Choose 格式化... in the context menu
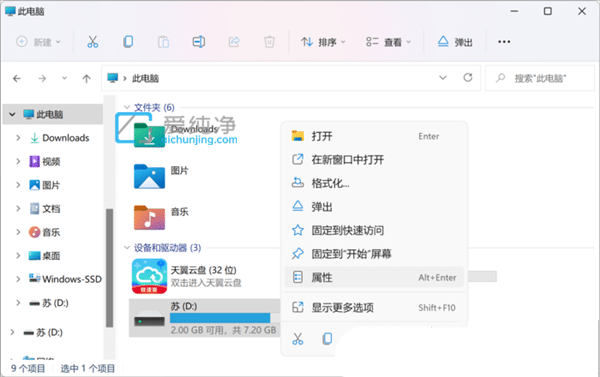Image resolution: width=600 pixels, height=377 pixels. 374,183
